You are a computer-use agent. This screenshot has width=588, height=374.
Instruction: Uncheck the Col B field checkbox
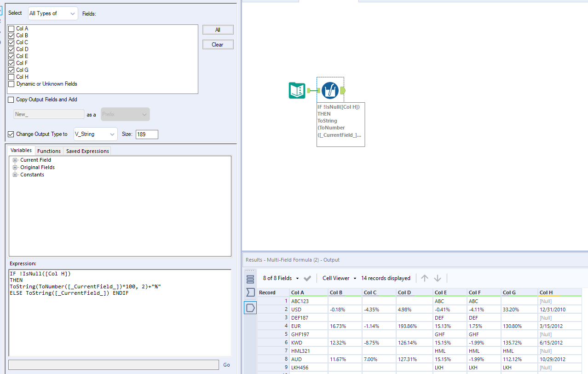tap(11, 35)
